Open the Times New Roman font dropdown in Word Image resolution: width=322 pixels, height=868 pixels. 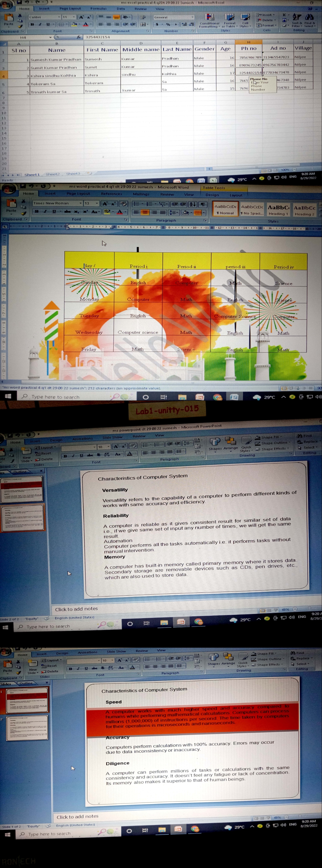click(x=81, y=203)
